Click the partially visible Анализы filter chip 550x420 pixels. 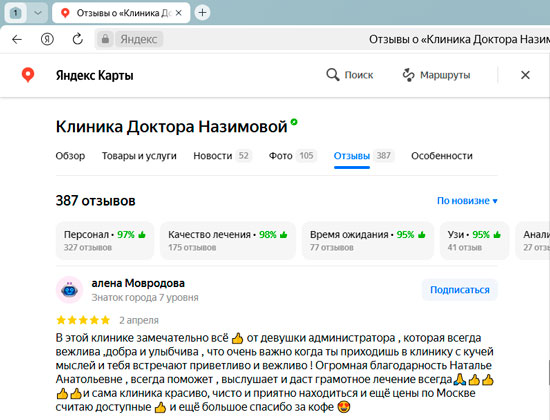point(533,241)
